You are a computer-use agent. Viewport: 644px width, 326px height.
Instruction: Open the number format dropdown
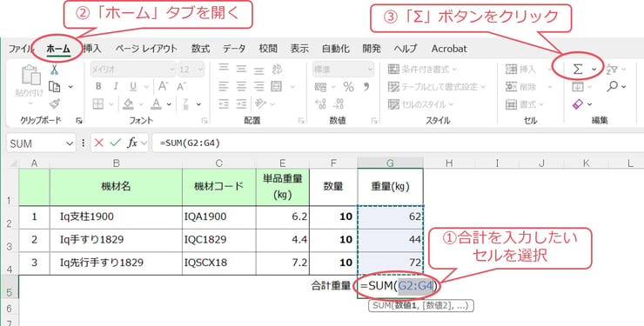(370, 70)
